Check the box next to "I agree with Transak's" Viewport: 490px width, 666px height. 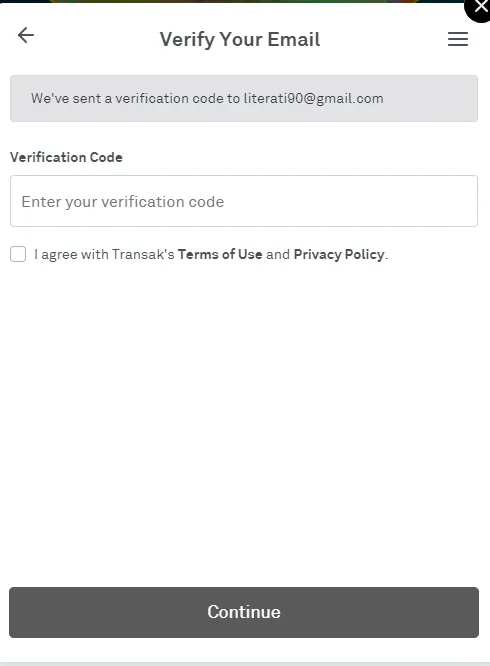click(x=18, y=254)
